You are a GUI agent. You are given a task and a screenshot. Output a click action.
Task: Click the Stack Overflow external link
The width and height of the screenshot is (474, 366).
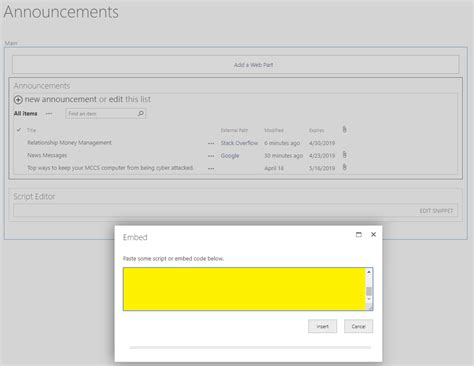(x=239, y=143)
